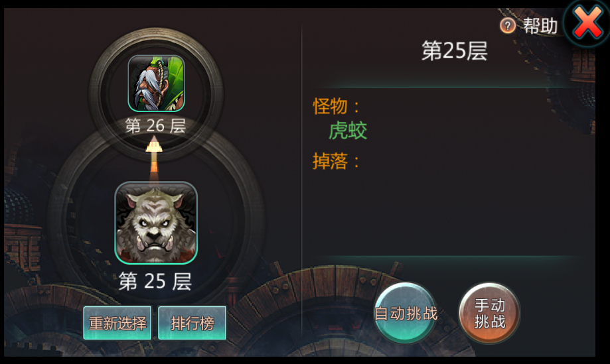Click the 第25层 title heading
Viewport: 610px width, 364px height.
click(455, 50)
